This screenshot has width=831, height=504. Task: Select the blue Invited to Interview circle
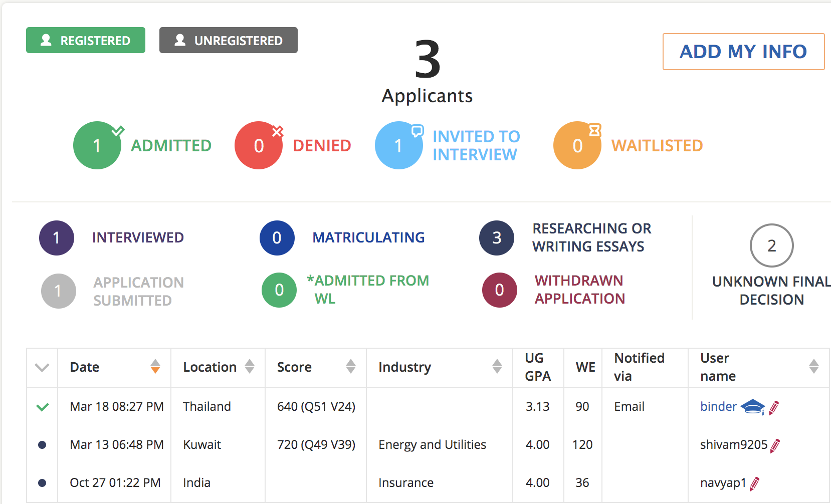(x=398, y=145)
